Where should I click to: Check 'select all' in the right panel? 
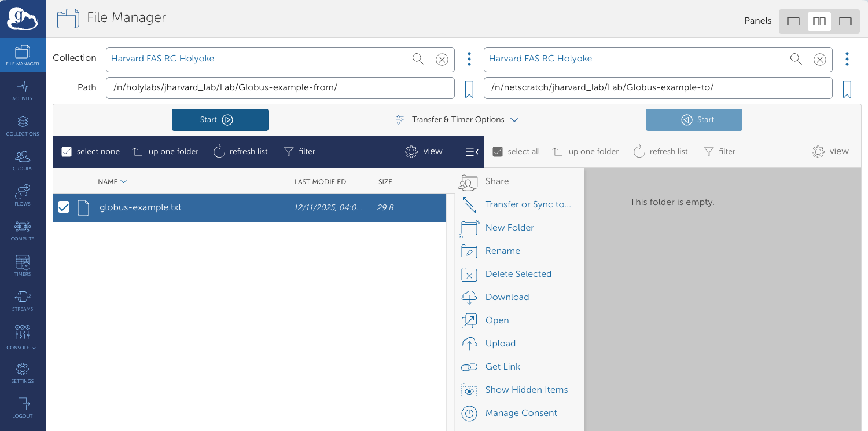click(x=498, y=151)
